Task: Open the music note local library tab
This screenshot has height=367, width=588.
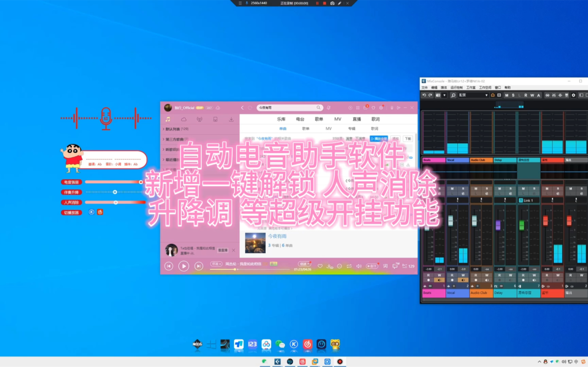Action: [168, 120]
